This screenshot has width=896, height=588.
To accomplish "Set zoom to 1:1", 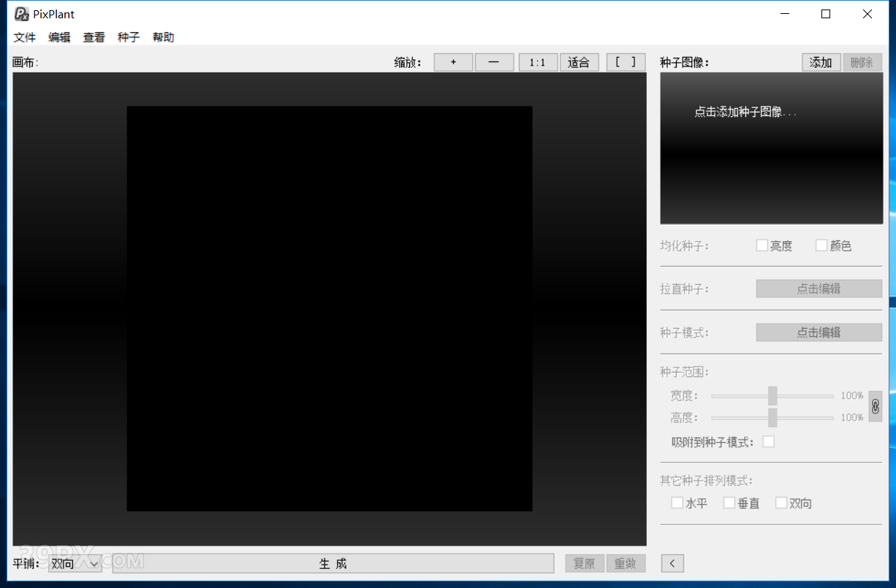I will [538, 62].
